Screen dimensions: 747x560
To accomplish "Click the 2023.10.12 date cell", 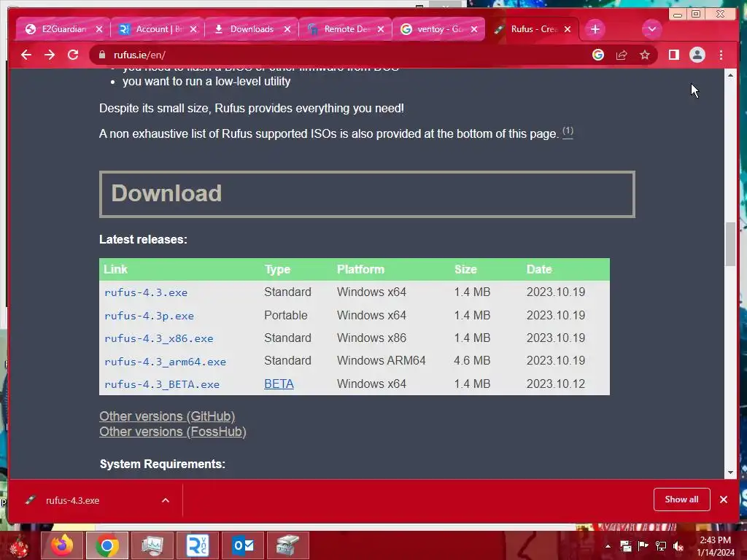I will pyautogui.click(x=555, y=384).
